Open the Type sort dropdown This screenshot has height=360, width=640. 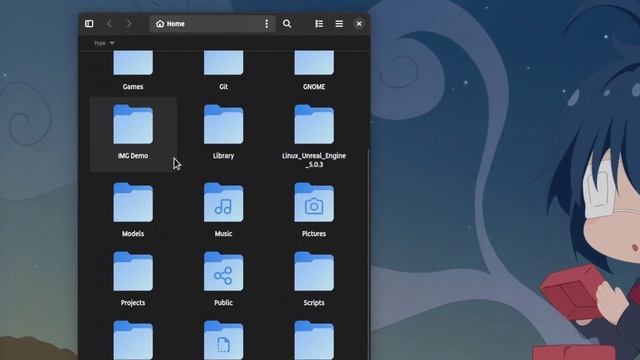point(104,43)
